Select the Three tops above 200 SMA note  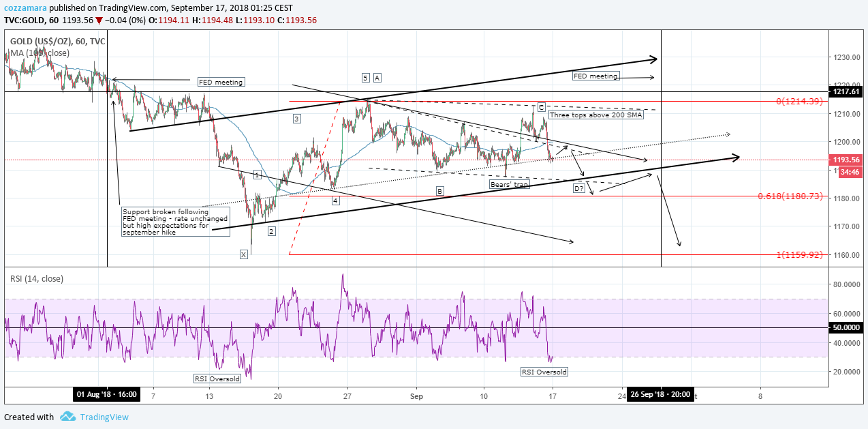pyautogui.click(x=595, y=115)
